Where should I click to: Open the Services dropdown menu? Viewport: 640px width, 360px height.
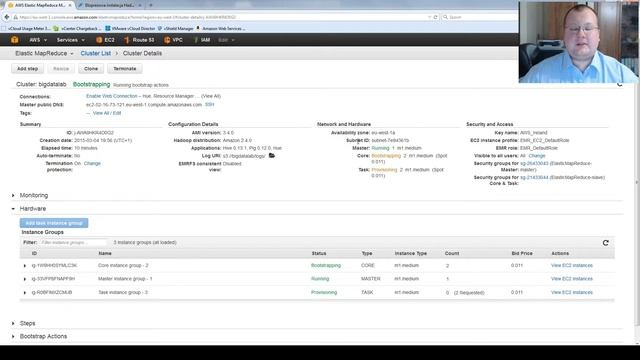click(71, 40)
